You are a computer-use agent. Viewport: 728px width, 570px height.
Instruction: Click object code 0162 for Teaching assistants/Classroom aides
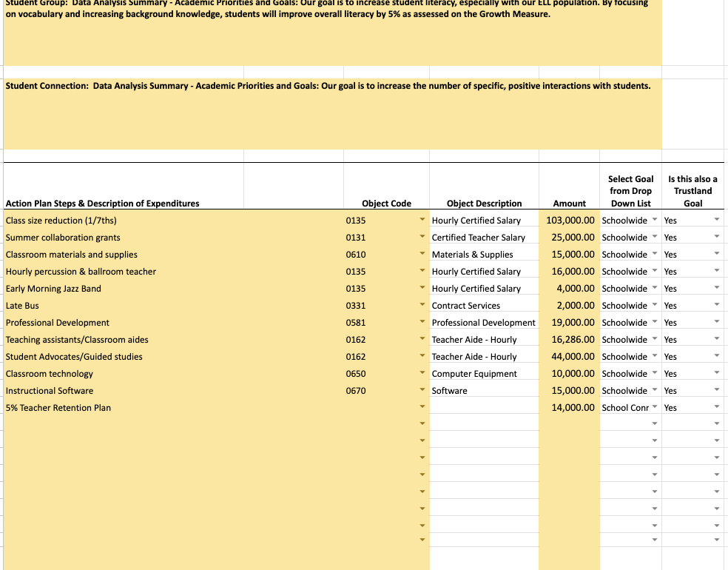tap(356, 340)
